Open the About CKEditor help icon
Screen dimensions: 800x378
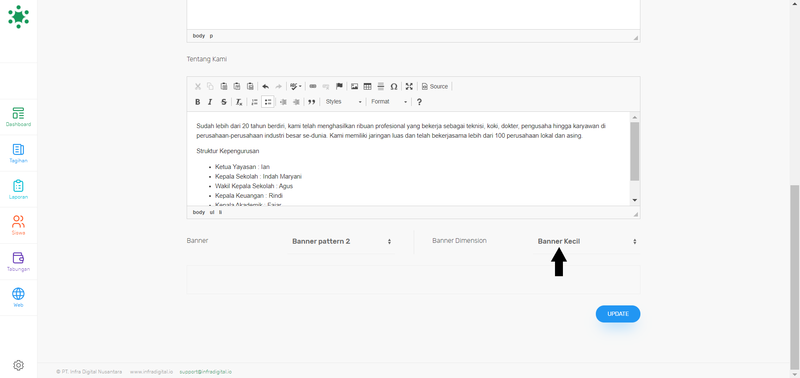[x=419, y=102]
